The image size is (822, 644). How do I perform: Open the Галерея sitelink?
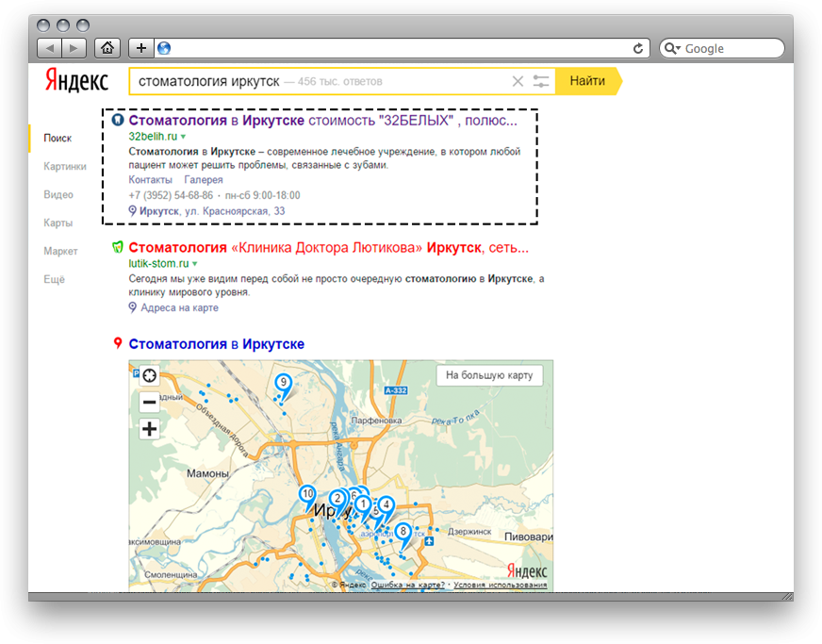coord(204,179)
